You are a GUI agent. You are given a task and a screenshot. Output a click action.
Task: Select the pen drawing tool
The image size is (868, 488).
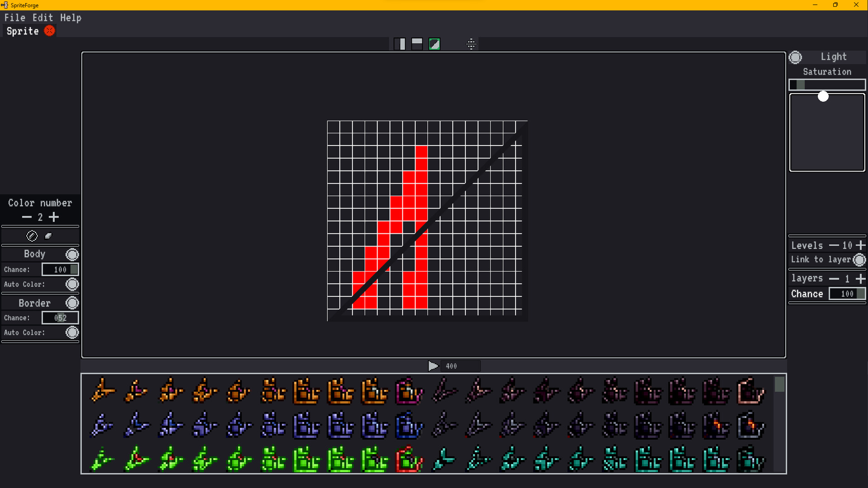(x=32, y=236)
